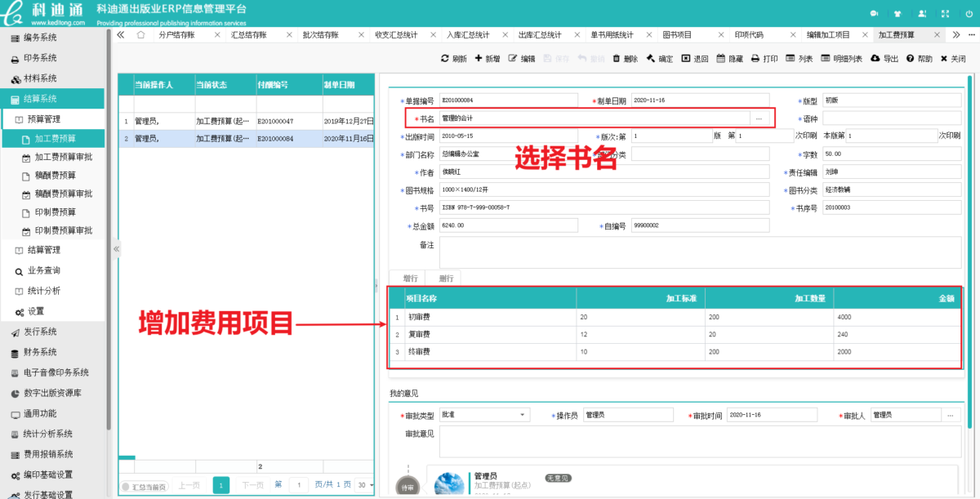Click the 确定 gavel confirm icon
Image resolution: width=980 pixels, height=499 pixels.
click(x=651, y=59)
